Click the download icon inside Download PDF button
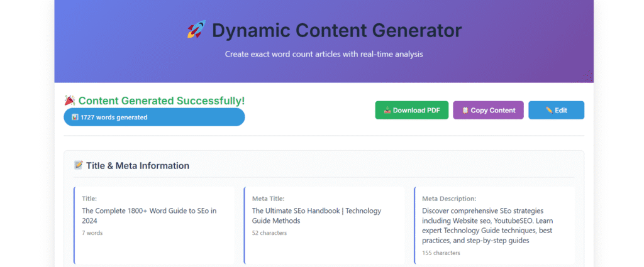 (387, 111)
